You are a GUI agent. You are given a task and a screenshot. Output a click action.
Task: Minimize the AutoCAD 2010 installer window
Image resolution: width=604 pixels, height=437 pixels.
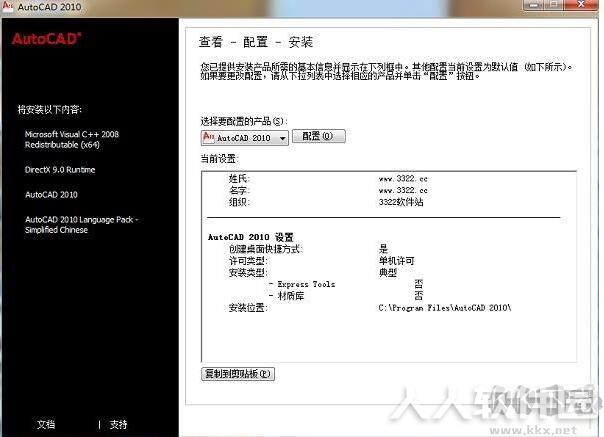pos(534,5)
